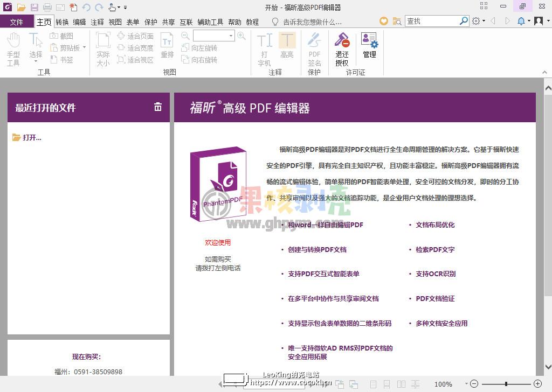Switch to the 转换 (Convert) ribbon tab
552x392 pixels.
62,22
